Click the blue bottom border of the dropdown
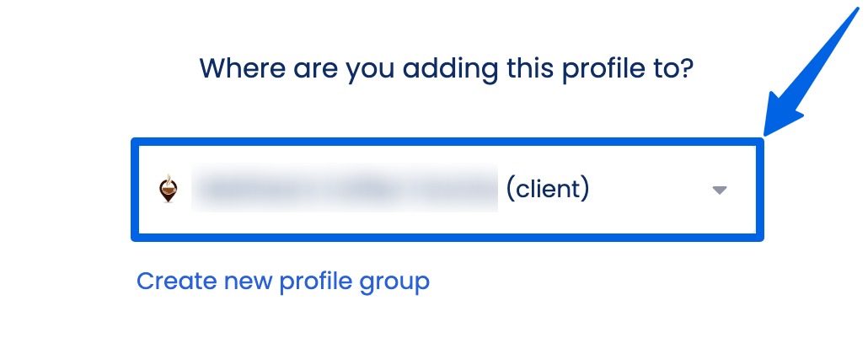 (447, 238)
